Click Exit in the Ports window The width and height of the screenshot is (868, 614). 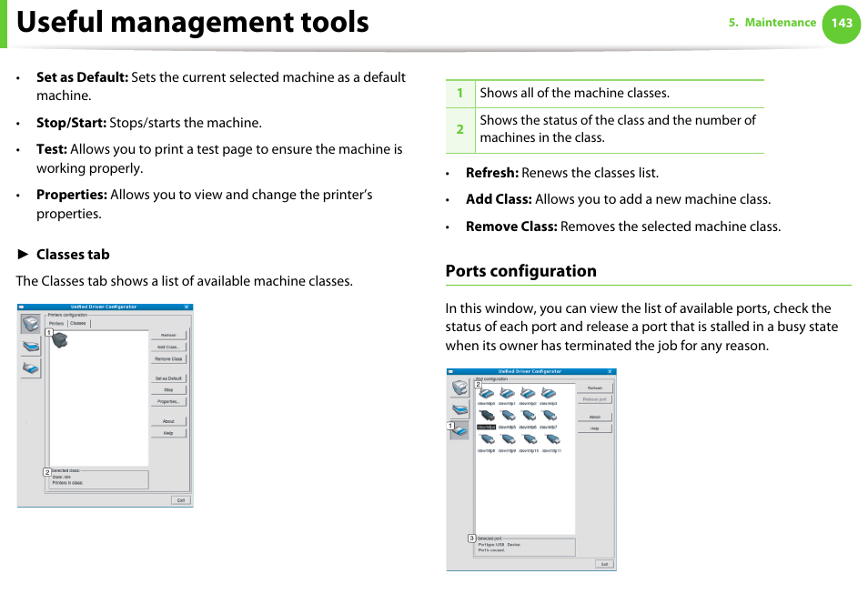(x=604, y=564)
